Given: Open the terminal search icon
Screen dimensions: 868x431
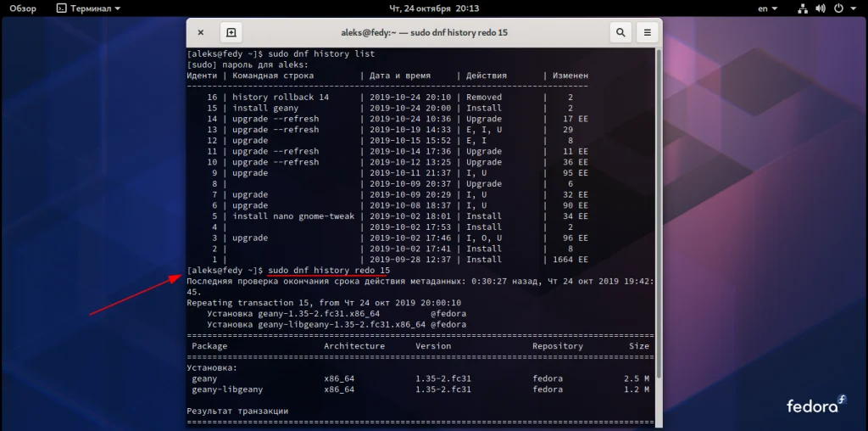Looking at the screenshot, I should click(620, 33).
